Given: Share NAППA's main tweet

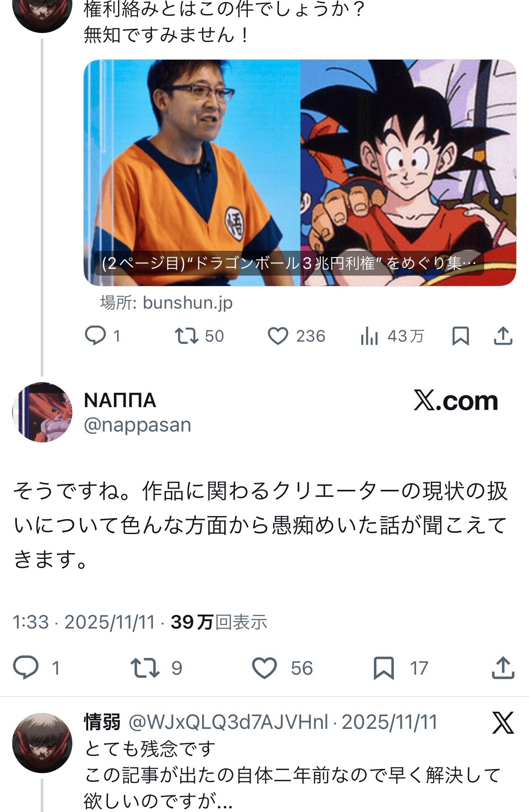Looking at the screenshot, I should [503, 668].
